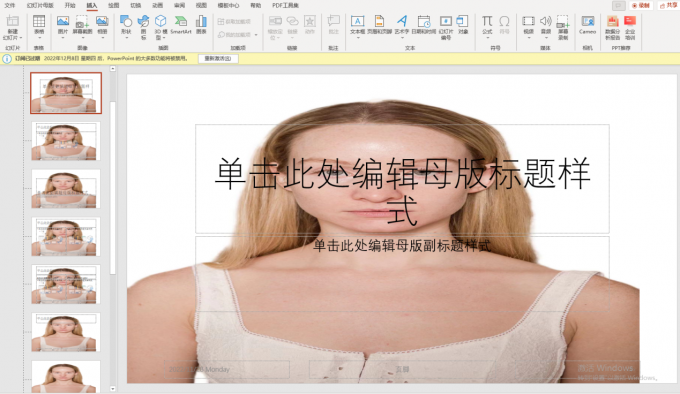This screenshot has height=394, width=680.
Task: Click 获取加载项 (Get Add-ins)
Action: pyautogui.click(x=234, y=21)
